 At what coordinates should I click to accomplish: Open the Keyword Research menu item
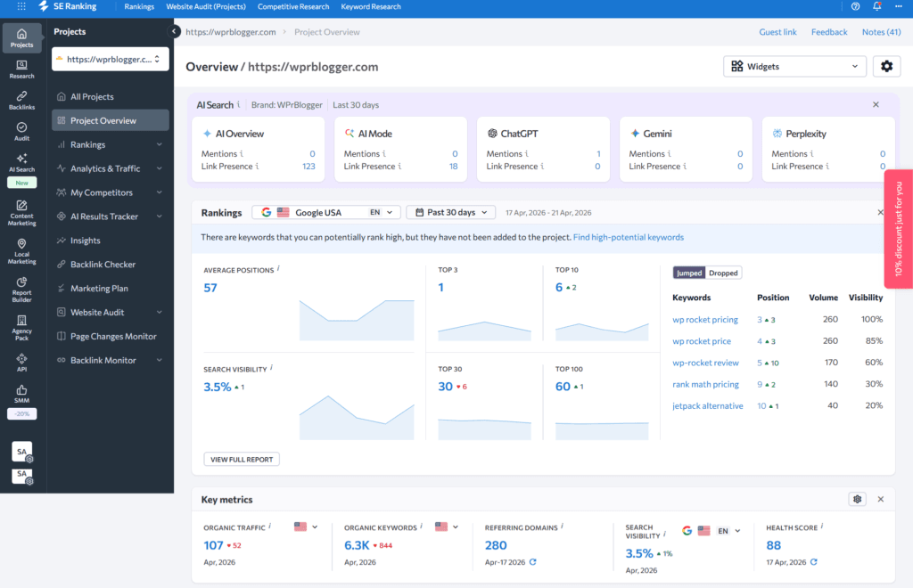click(370, 6)
